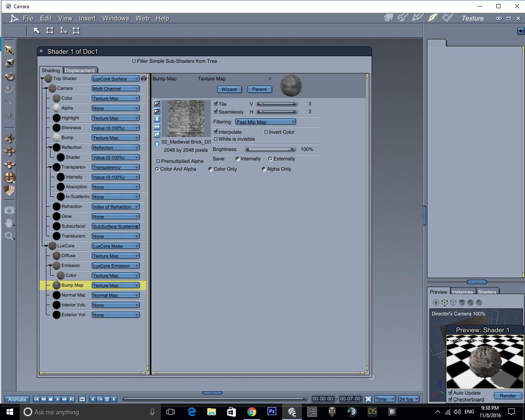This screenshot has height=420, width=525.
Task: Stop the animation playback
Action: pyautogui.click(x=50, y=399)
